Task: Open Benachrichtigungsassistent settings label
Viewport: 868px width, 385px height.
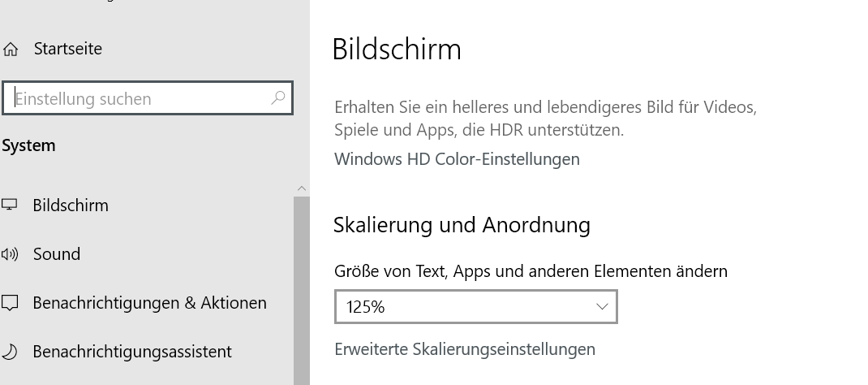Action: pos(132,352)
